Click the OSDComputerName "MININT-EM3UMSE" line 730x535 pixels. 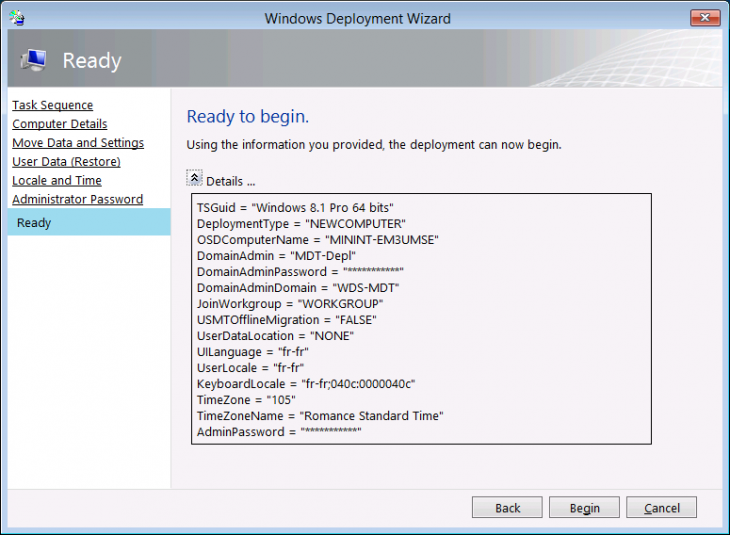click(318, 240)
